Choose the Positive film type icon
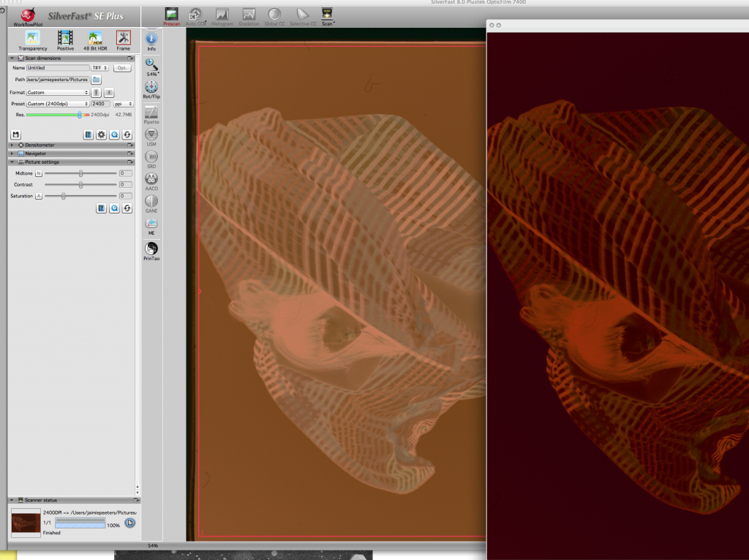This screenshot has width=749, height=560. [x=65, y=41]
